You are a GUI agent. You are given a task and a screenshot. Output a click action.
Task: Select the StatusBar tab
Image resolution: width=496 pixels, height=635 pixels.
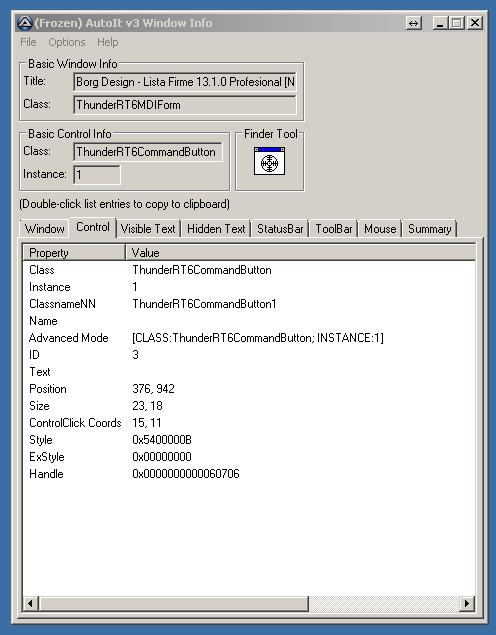pyautogui.click(x=280, y=229)
